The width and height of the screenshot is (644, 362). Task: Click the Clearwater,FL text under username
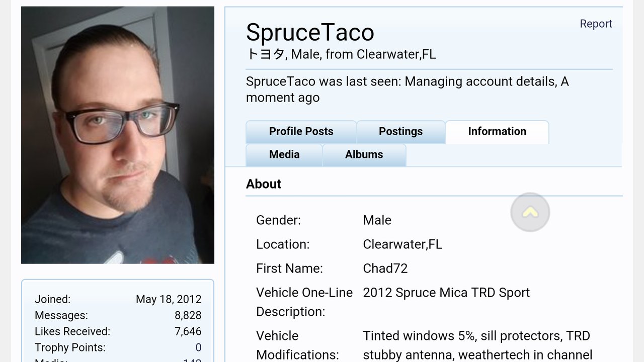click(396, 54)
